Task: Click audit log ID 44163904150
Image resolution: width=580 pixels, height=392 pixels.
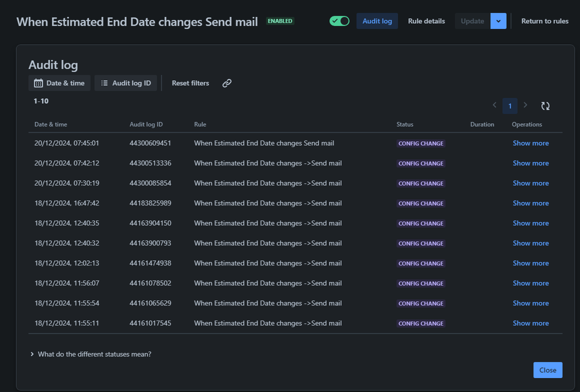Action: pos(150,223)
